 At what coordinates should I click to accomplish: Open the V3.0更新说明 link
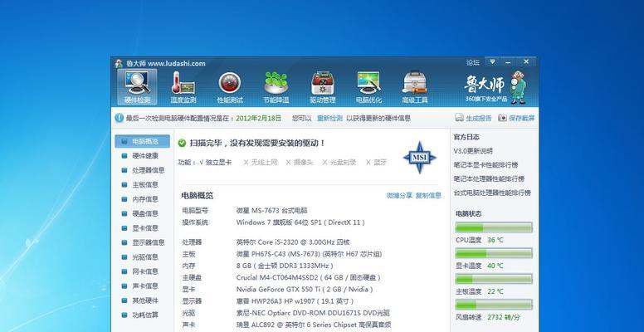[473, 151]
